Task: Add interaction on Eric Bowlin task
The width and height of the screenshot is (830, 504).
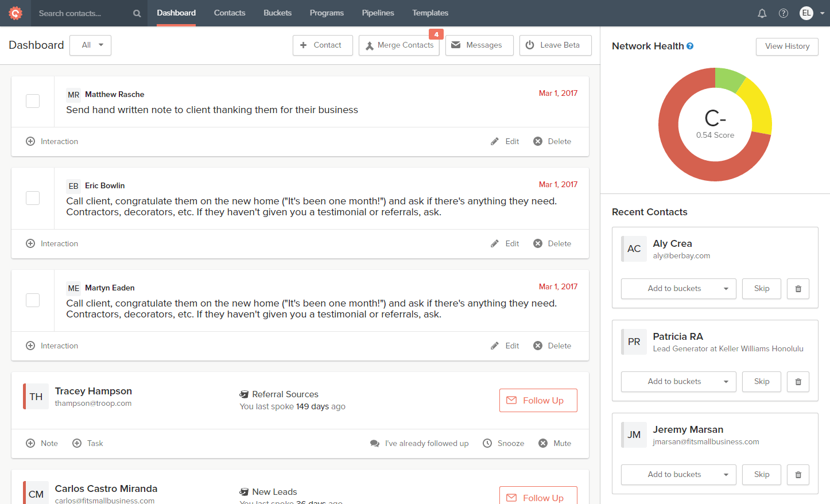Action: (52, 243)
